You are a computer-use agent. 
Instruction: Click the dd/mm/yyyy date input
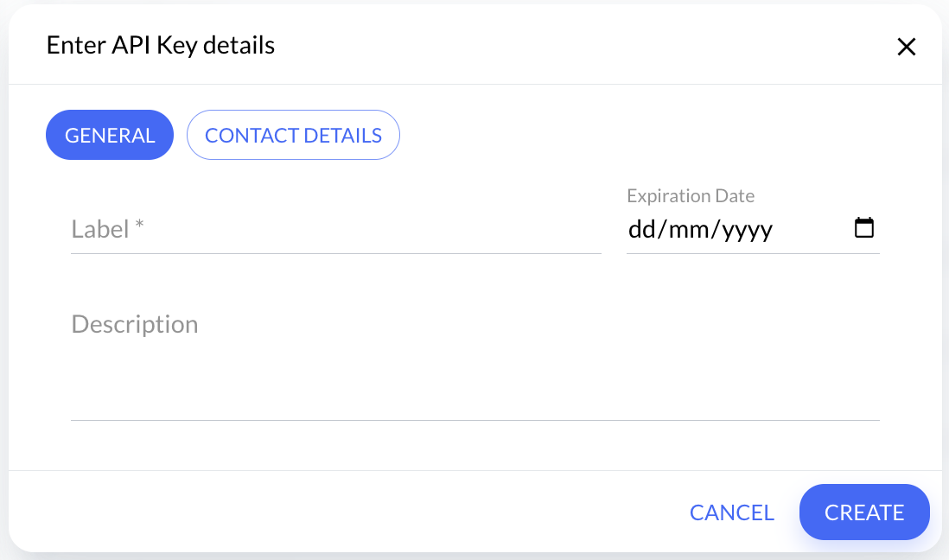[701, 229]
